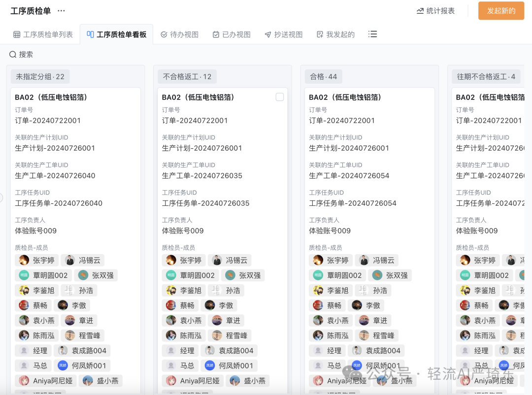Open the more options menu beside 工序质检单 title

pyautogui.click(x=61, y=10)
